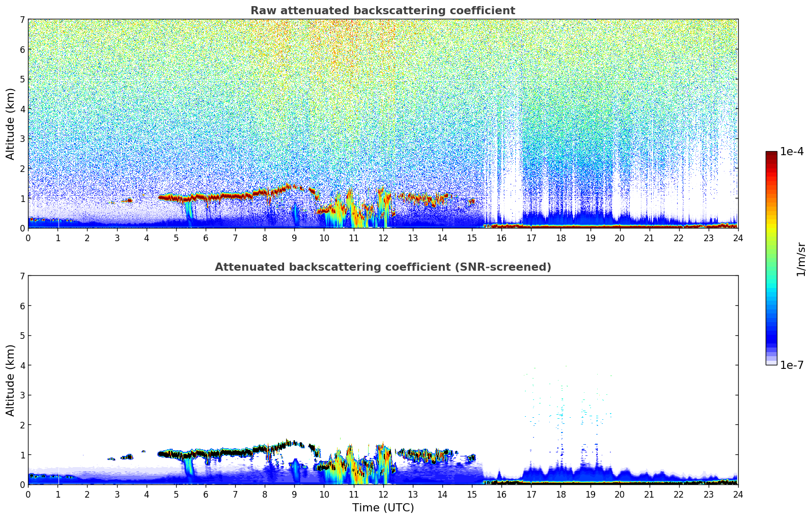The width and height of the screenshot is (812, 519).
Task: Click altitude tick '4' on the SNR-screened plot
Action: [22, 365]
